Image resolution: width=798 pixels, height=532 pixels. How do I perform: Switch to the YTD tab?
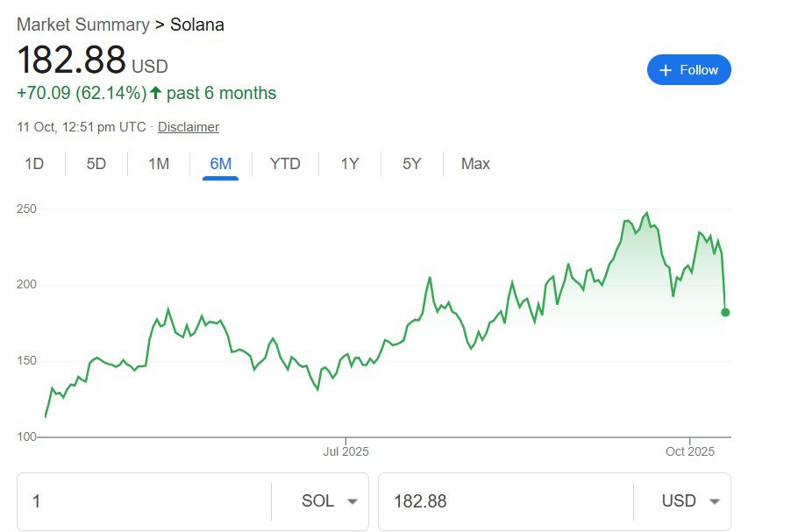click(x=285, y=164)
